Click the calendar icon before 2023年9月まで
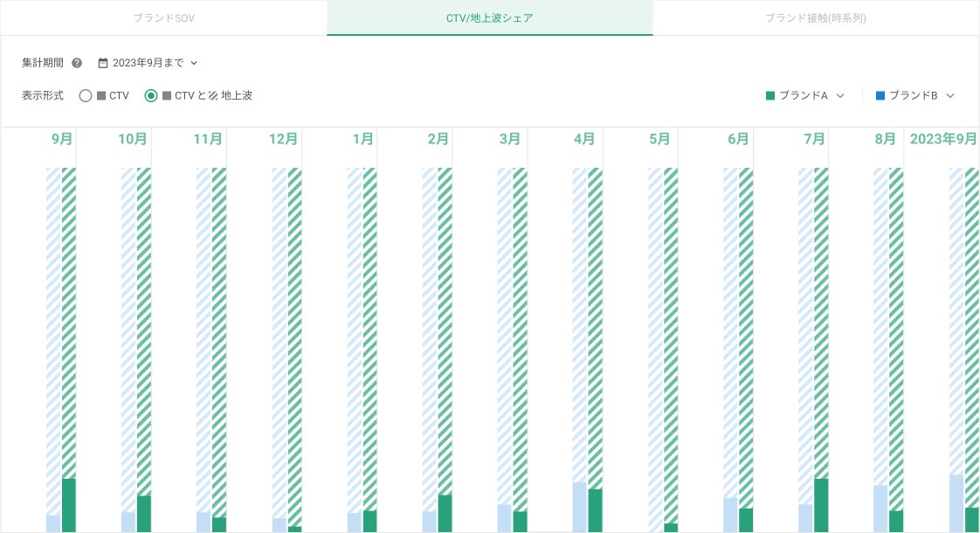Viewport: 980px width, 533px height. (103, 63)
